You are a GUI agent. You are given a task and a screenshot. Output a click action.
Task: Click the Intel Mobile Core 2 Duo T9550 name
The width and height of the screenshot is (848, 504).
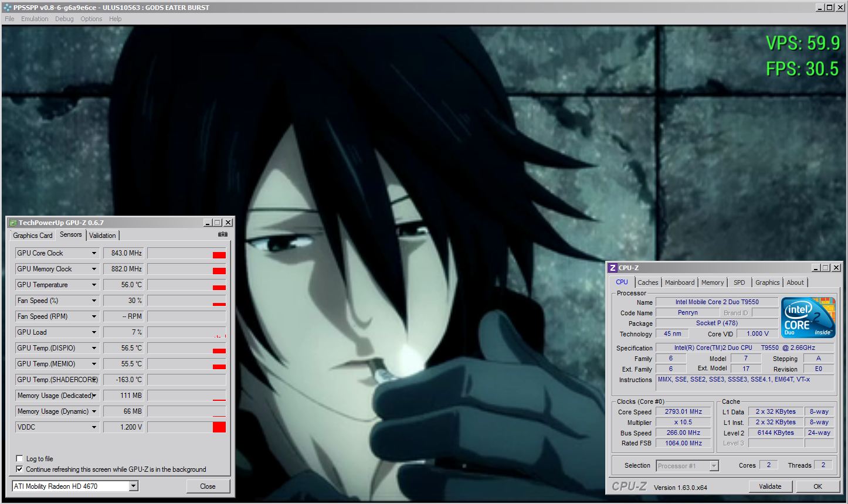(x=717, y=302)
